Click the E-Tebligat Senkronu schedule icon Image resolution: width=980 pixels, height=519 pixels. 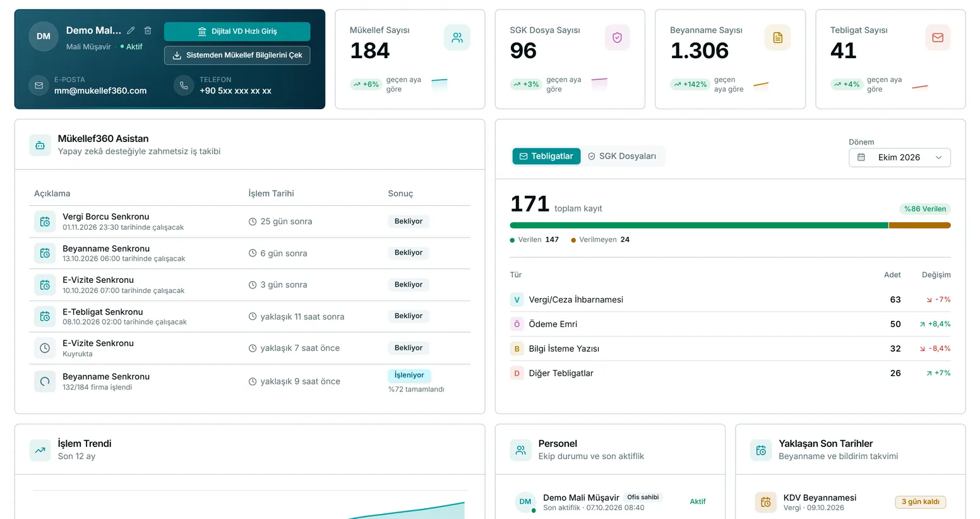click(45, 316)
